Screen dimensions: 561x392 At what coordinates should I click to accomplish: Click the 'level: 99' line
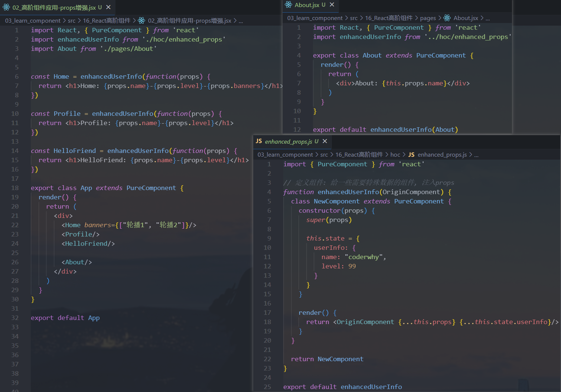[339, 266]
